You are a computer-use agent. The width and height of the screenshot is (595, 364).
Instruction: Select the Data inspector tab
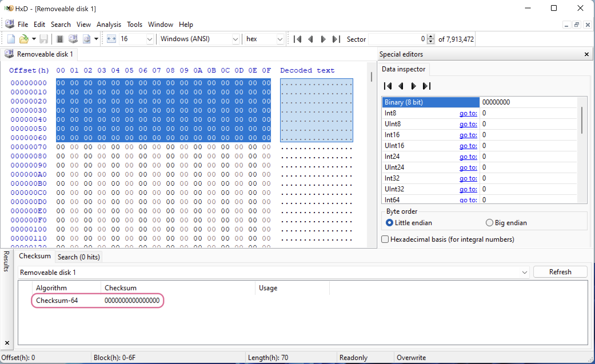404,69
